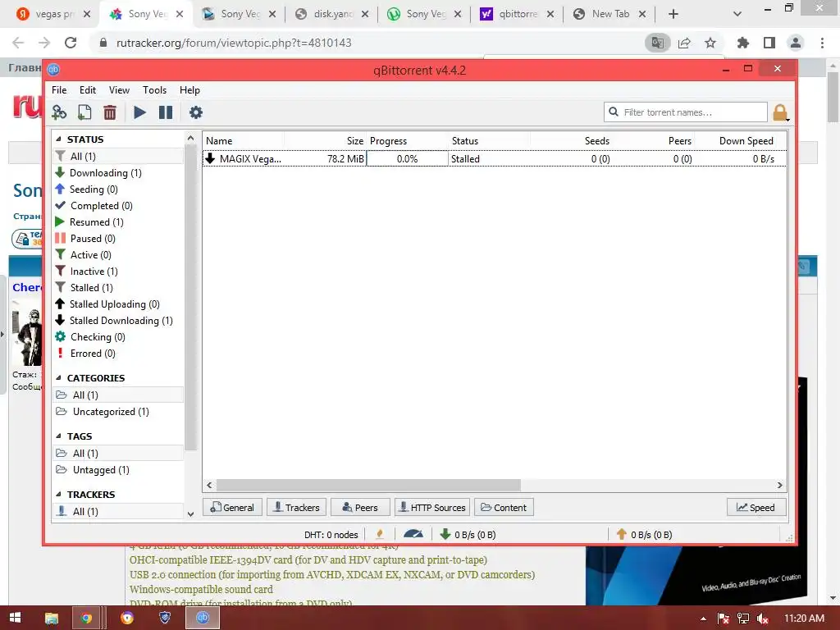Screen dimensions: 840x630
Task: Open Windows Start menu
Action: [15, 618]
